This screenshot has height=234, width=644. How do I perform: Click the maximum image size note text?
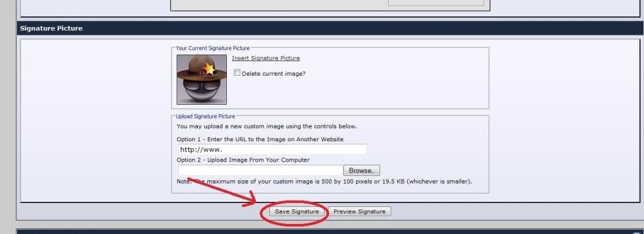325,181
